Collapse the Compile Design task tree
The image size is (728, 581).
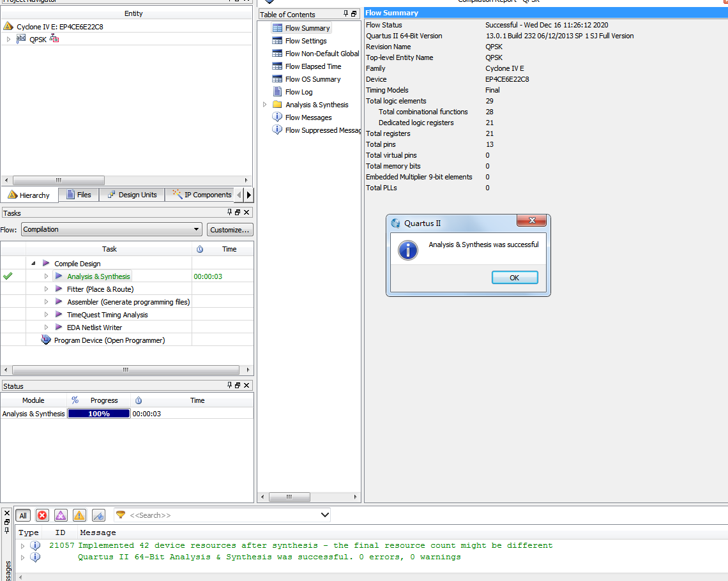(x=33, y=264)
